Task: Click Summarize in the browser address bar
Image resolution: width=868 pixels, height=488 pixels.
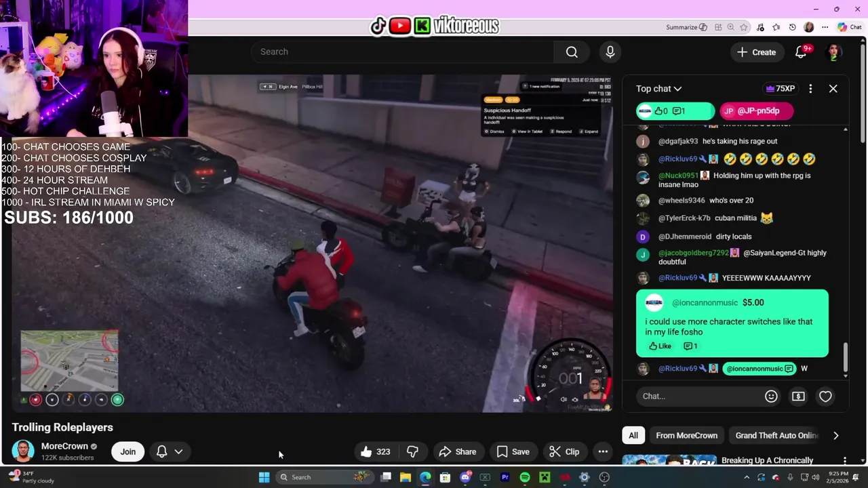Action: click(686, 27)
